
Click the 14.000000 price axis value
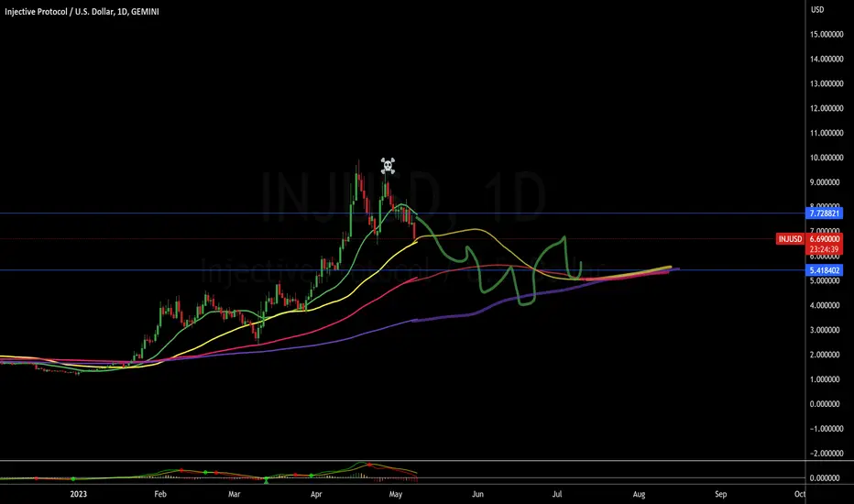[x=827, y=59]
